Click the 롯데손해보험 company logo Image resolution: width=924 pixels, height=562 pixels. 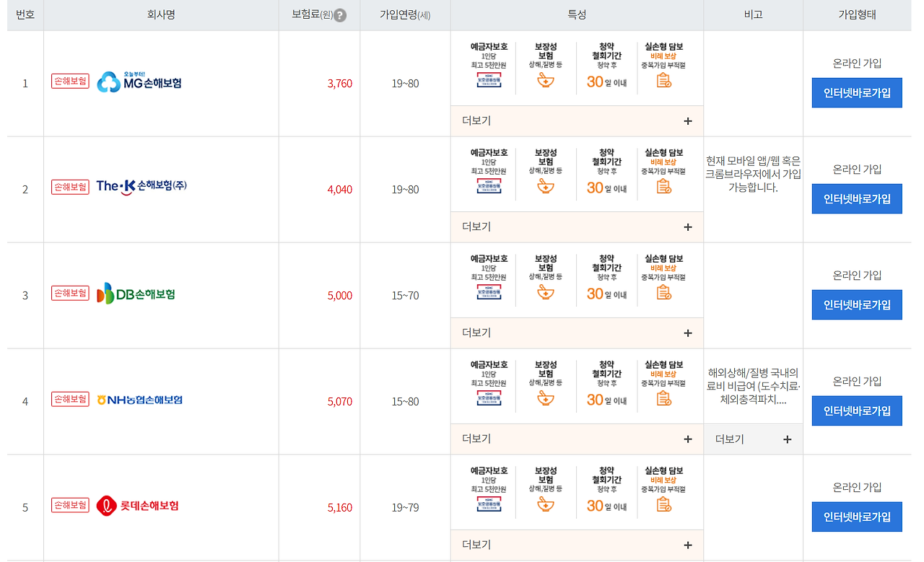pos(137,506)
